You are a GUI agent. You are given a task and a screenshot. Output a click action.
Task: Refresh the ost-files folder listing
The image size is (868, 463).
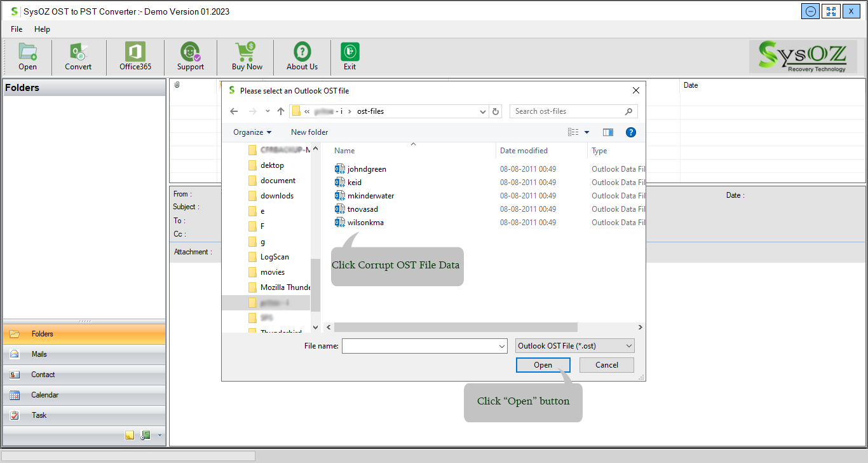pyautogui.click(x=496, y=111)
